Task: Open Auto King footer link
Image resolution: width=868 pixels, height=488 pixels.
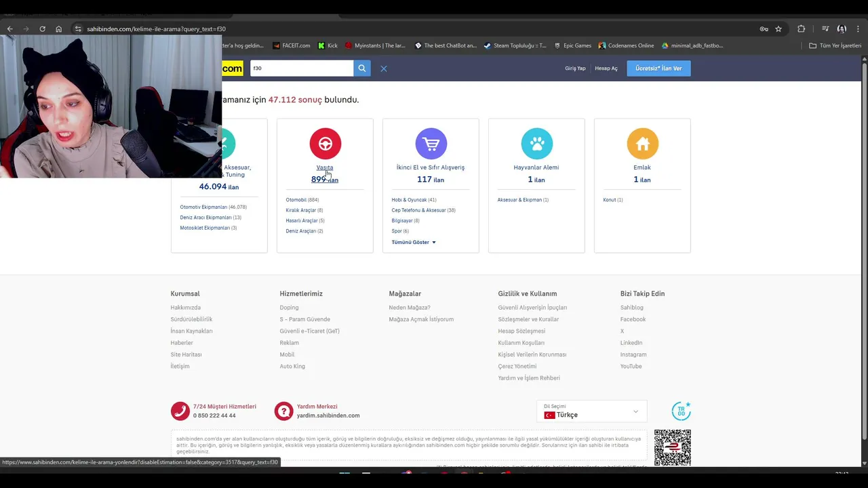Action: [292, 366]
